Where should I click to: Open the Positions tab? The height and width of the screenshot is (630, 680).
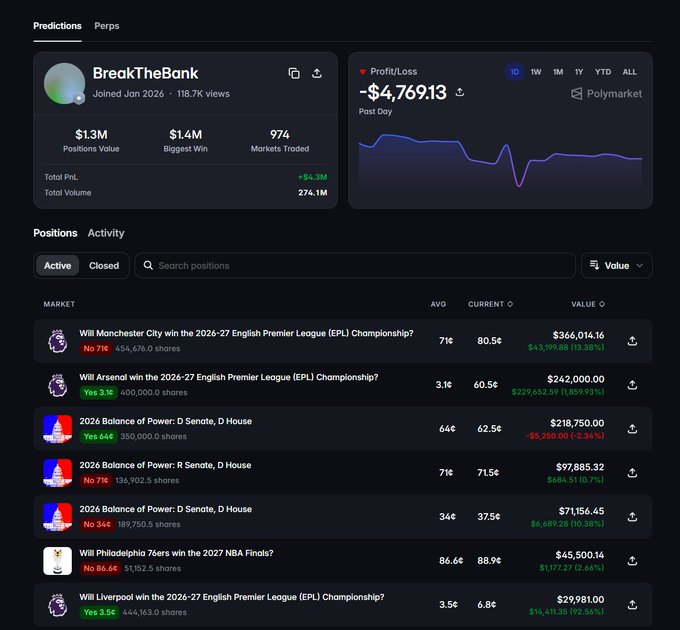[55, 233]
